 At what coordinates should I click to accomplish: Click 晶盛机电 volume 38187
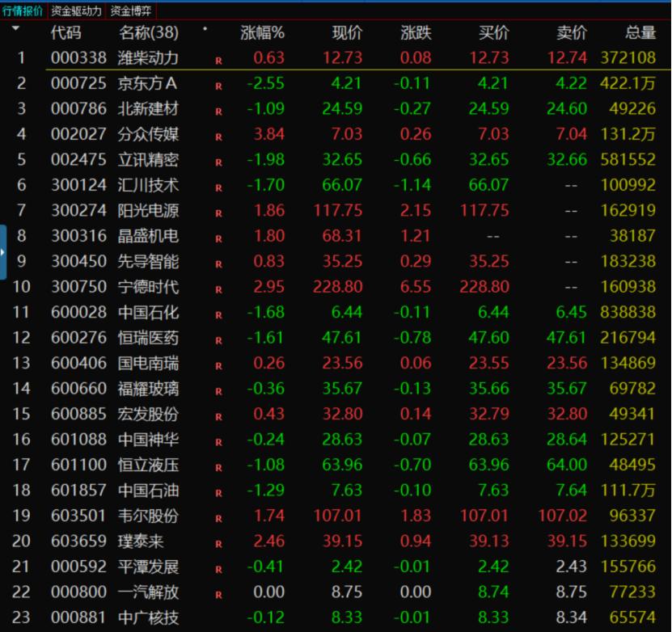click(632, 236)
